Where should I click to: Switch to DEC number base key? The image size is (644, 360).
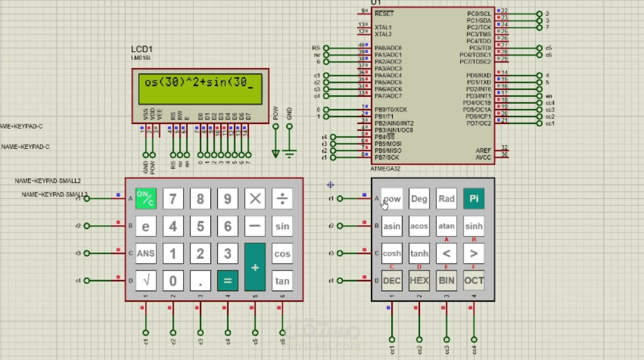(392, 281)
